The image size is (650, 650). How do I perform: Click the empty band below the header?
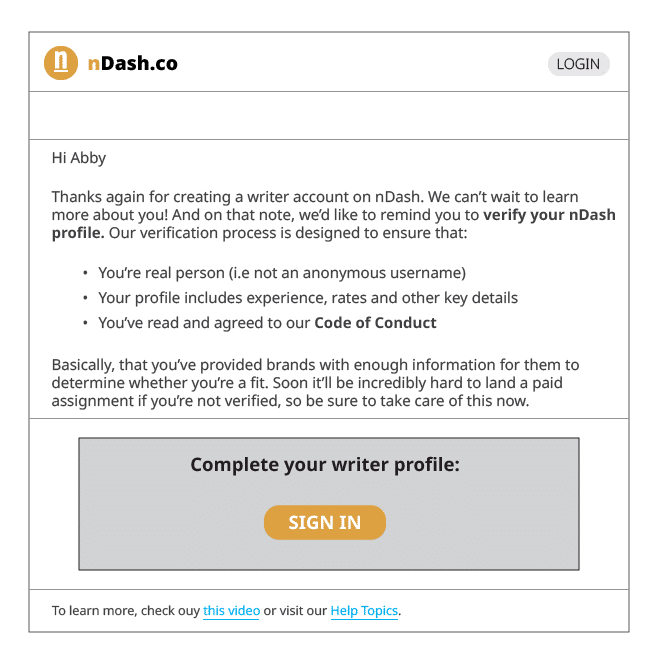pyautogui.click(x=328, y=115)
